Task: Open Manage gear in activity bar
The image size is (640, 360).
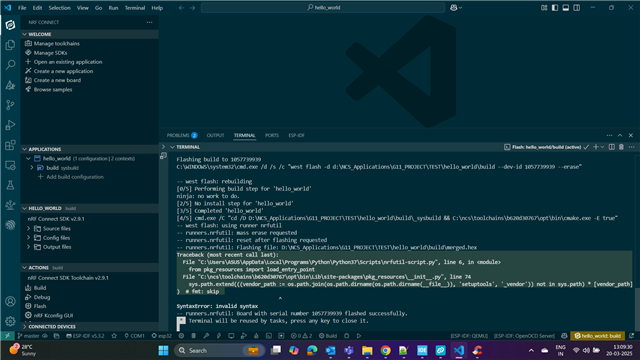Action: pyautogui.click(x=10, y=321)
